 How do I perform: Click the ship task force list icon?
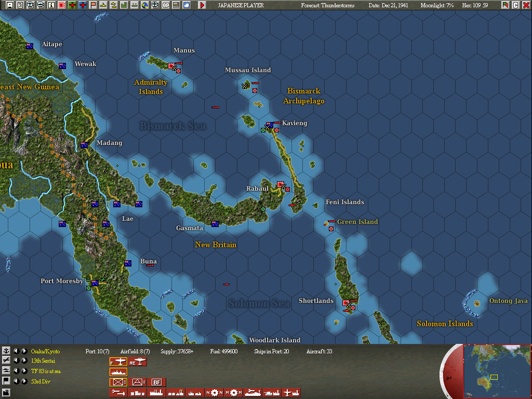click(x=6, y=370)
